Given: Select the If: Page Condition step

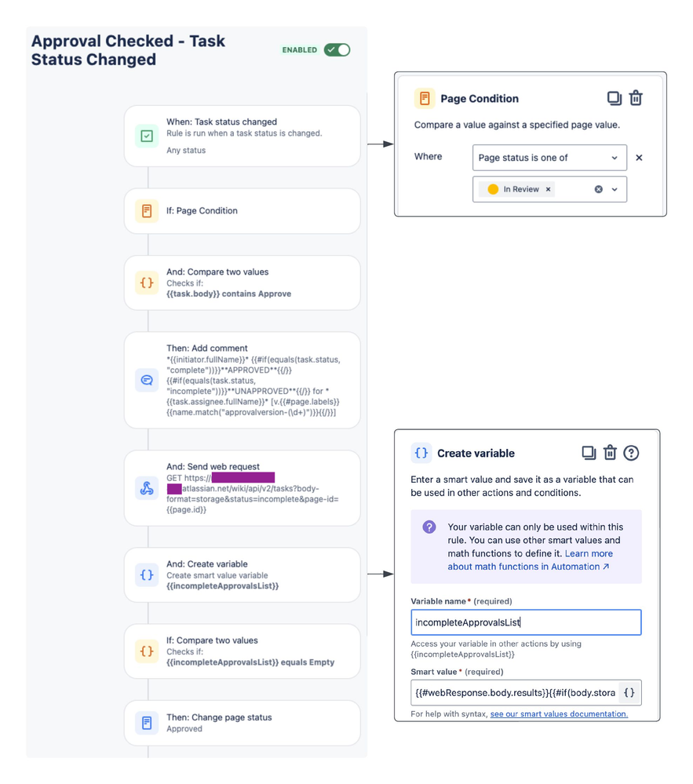Looking at the screenshot, I should pyautogui.click(x=243, y=211).
